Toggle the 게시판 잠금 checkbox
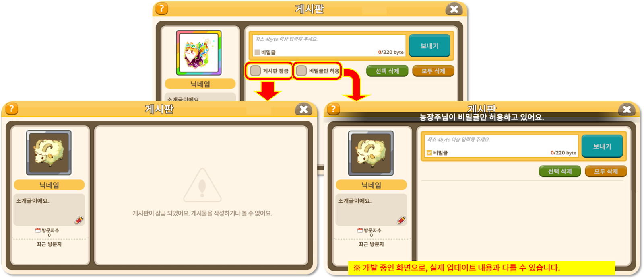 255,71
